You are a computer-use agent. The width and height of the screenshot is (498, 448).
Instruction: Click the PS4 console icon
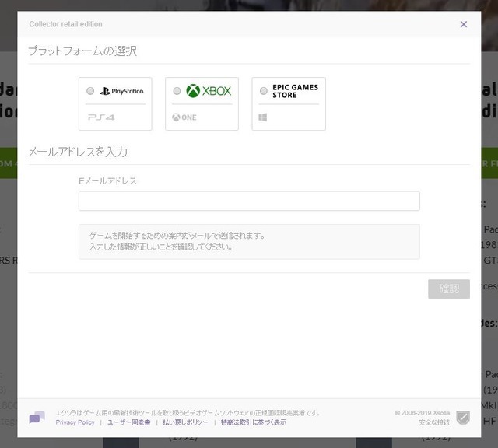tap(101, 117)
